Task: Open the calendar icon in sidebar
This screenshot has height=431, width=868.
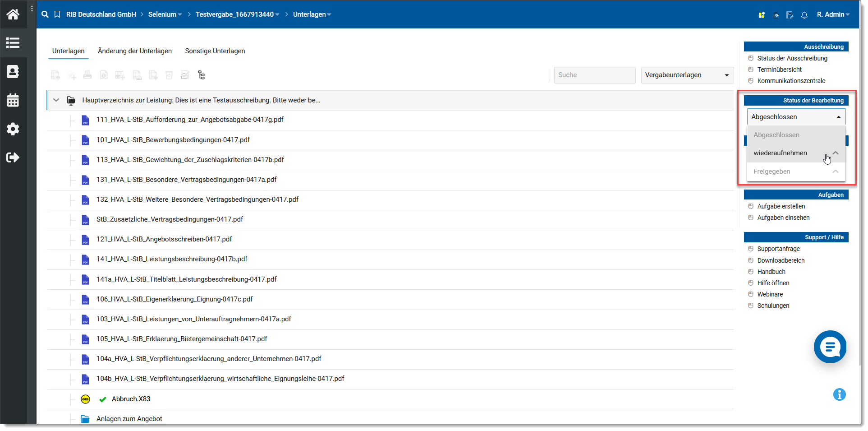Action: click(13, 100)
